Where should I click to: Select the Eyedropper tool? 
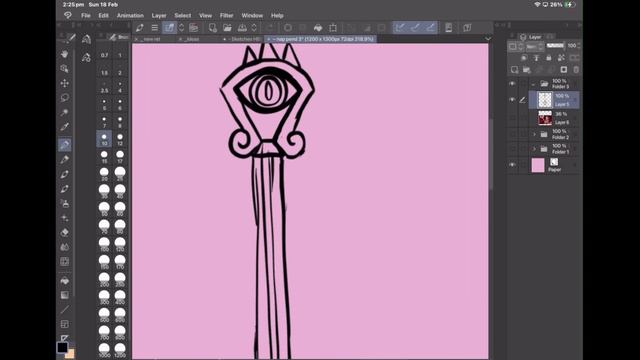click(64, 127)
